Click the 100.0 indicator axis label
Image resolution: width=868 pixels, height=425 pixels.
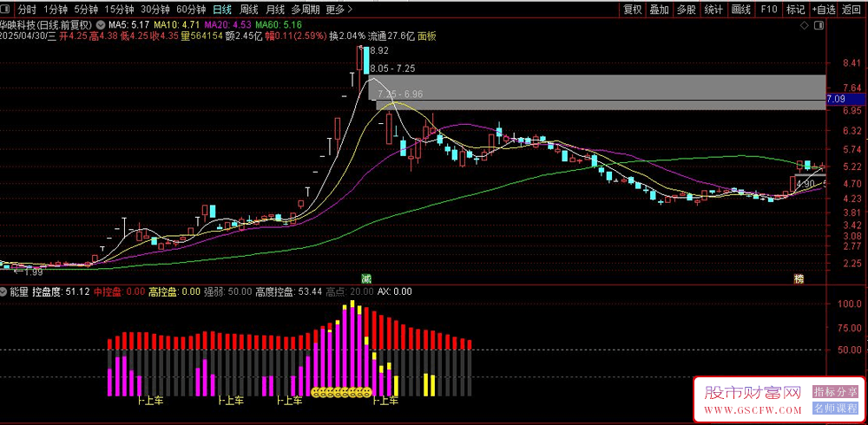click(849, 304)
